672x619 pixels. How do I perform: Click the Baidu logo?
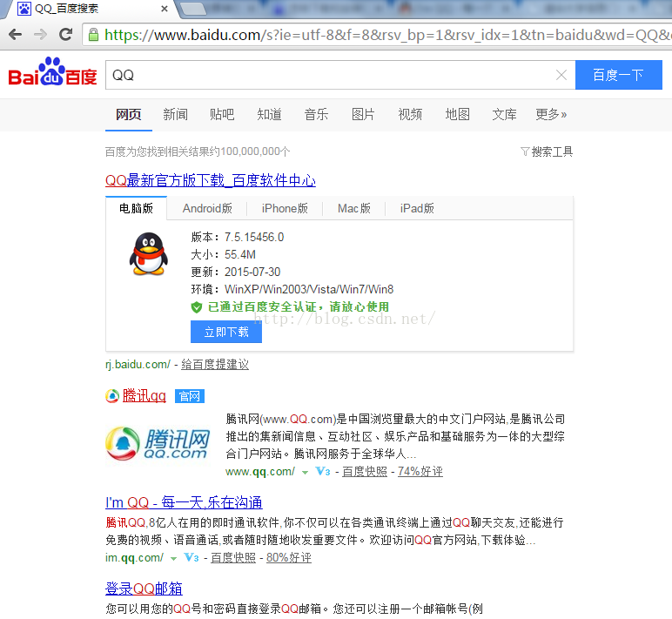pyautogui.click(x=53, y=72)
